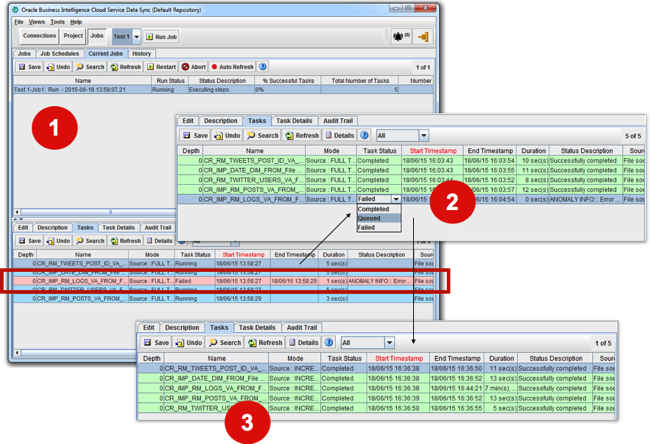
Task: Click the orange exit/logout icon in main window
Action: pyautogui.click(x=423, y=37)
